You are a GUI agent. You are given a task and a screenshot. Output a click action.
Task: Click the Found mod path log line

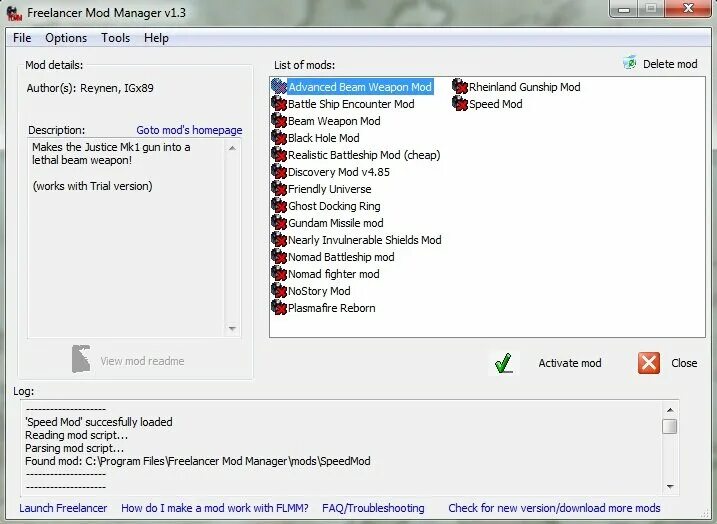pos(198,461)
